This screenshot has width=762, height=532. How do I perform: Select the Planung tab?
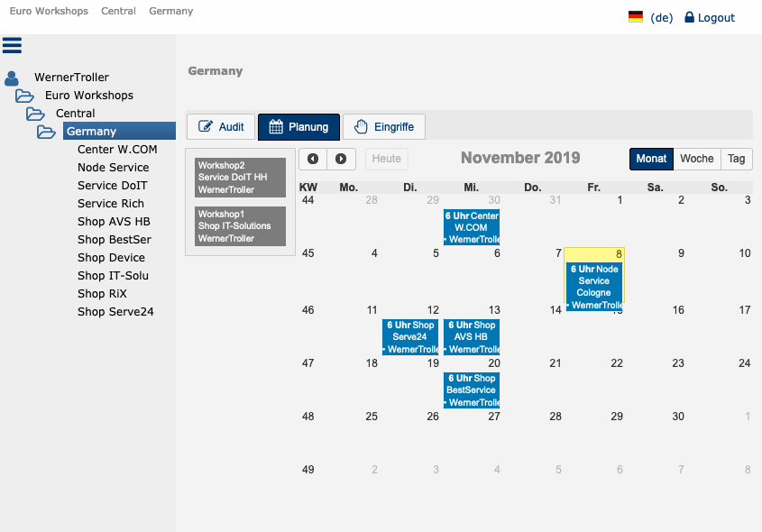click(x=298, y=127)
